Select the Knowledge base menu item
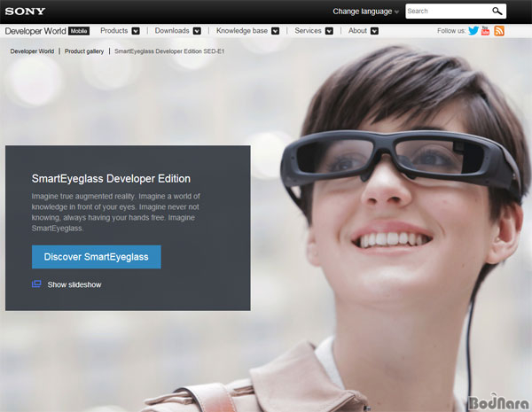This screenshot has height=412, width=532. click(x=242, y=30)
